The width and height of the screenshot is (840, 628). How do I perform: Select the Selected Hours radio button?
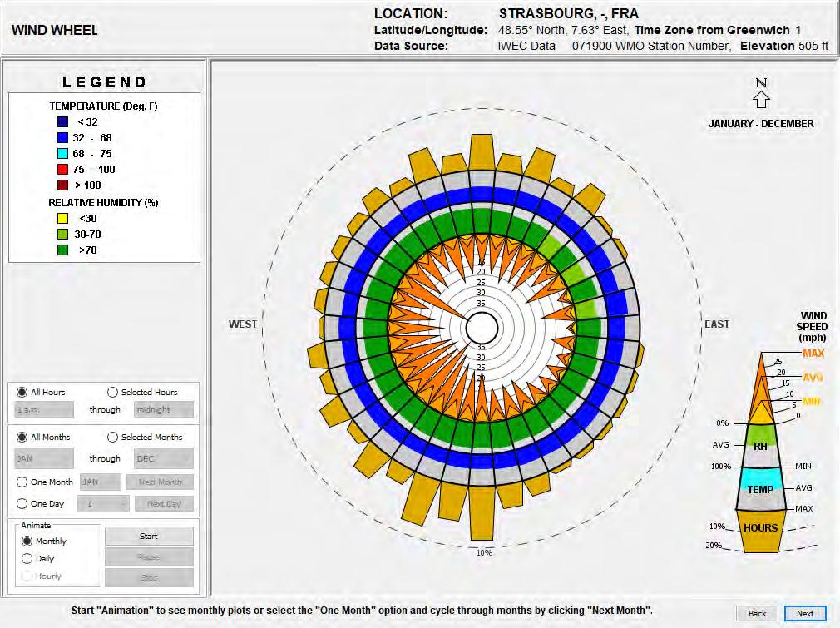[x=112, y=393]
